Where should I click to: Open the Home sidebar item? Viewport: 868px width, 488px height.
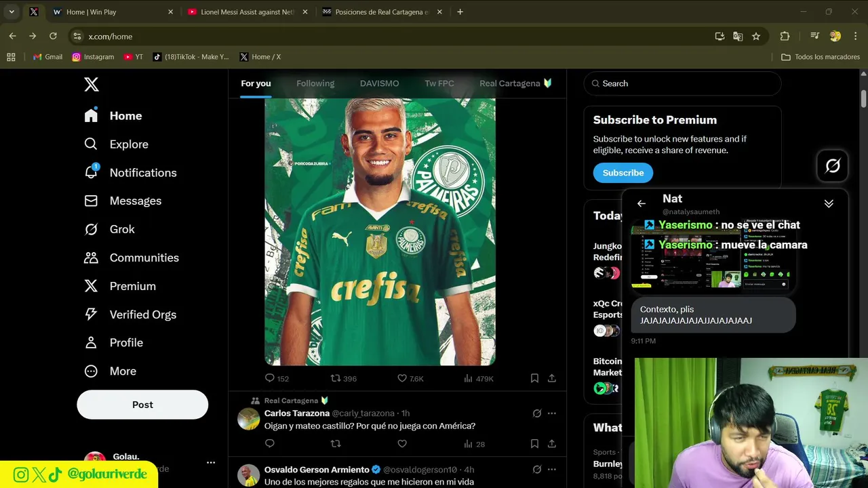coord(113,116)
